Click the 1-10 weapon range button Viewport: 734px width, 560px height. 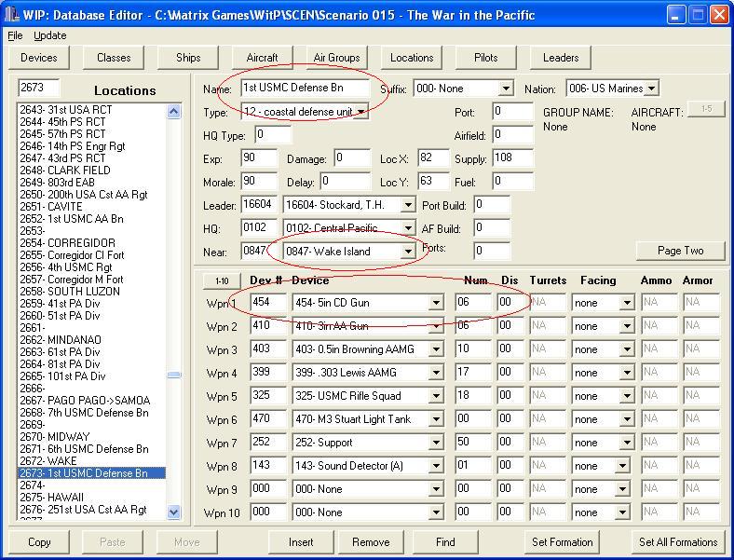coord(222,281)
